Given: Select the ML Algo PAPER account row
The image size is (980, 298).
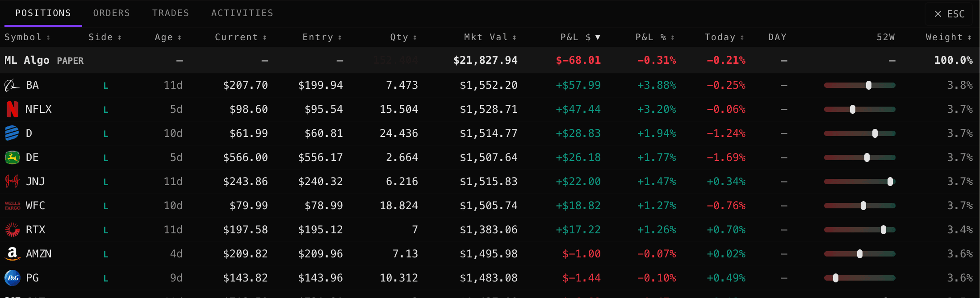Looking at the screenshot, I should tap(490, 60).
